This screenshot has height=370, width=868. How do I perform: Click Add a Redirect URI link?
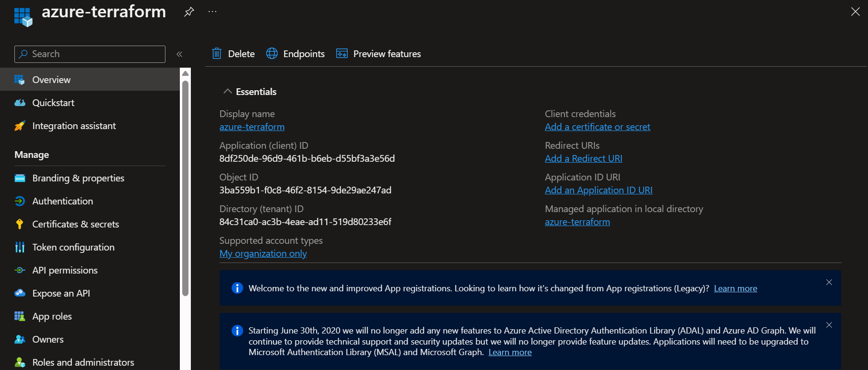point(584,158)
